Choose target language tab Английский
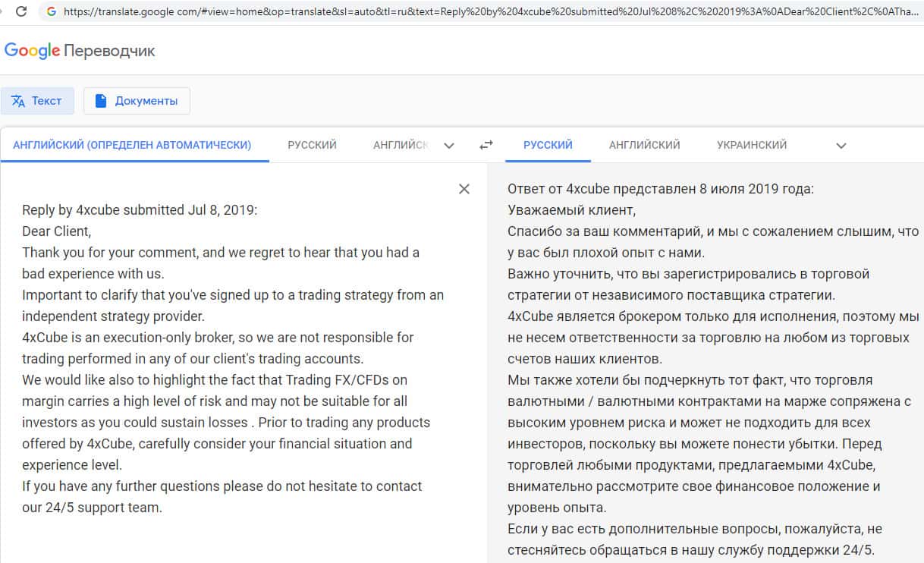Viewport: 924px width, 563px height. 645,145
